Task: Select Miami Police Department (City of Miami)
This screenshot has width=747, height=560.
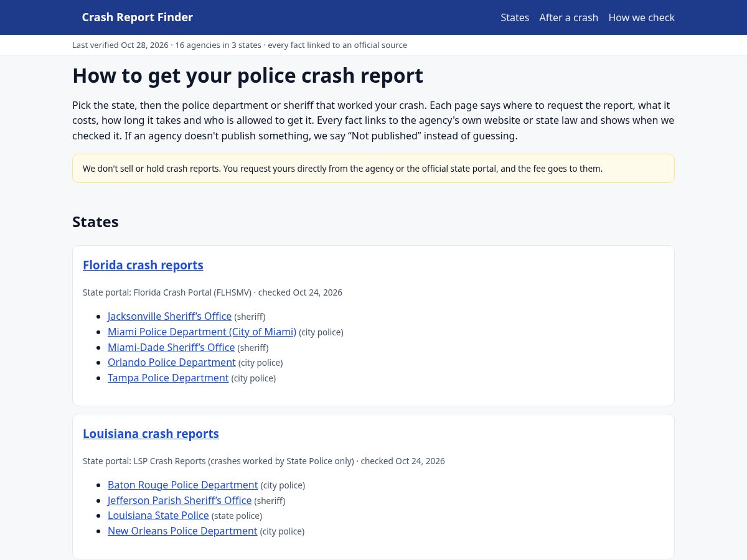Action: point(202,332)
